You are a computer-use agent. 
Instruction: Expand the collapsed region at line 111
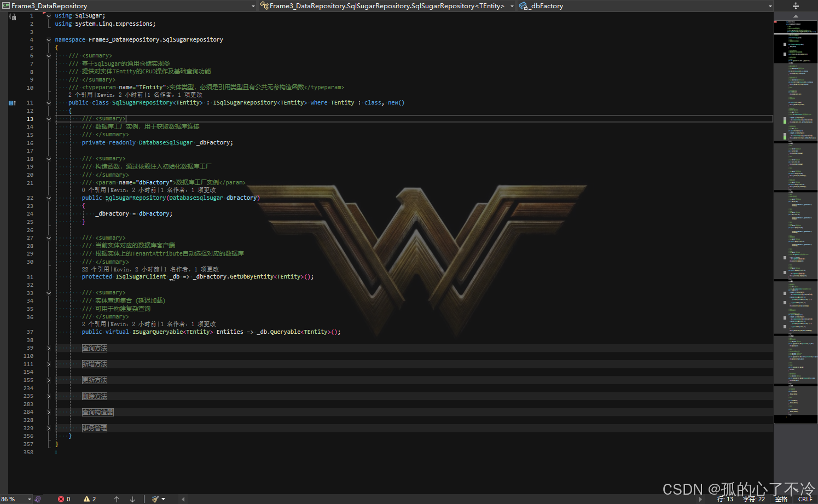(49, 364)
